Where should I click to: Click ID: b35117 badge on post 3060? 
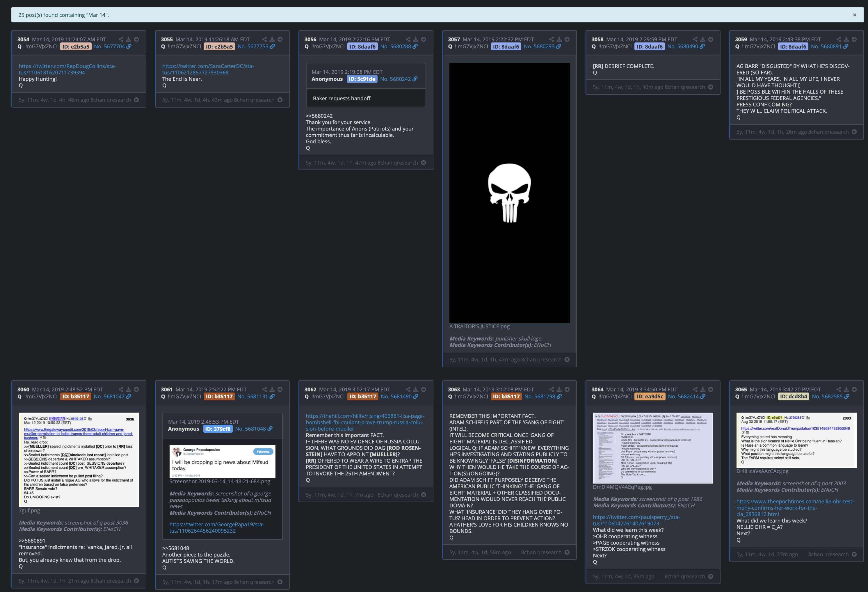point(76,396)
